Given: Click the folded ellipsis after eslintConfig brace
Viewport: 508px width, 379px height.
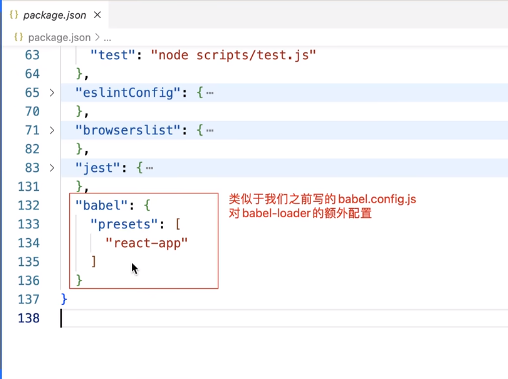Looking at the screenshot, I should pos(210,93).
